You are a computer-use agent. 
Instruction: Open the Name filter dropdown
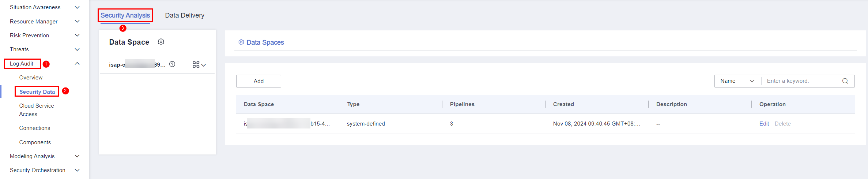(737, 81)
